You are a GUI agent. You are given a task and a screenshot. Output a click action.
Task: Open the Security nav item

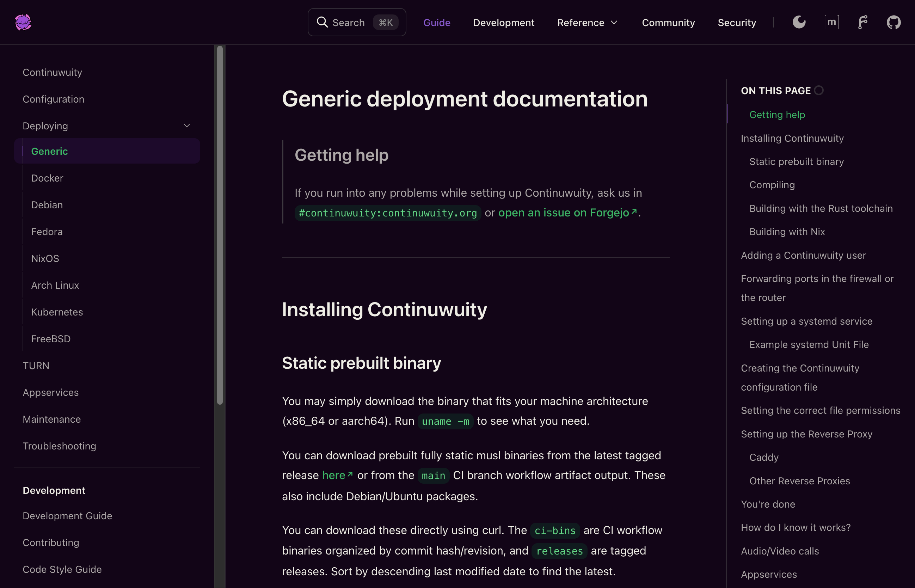click(736, 23)
